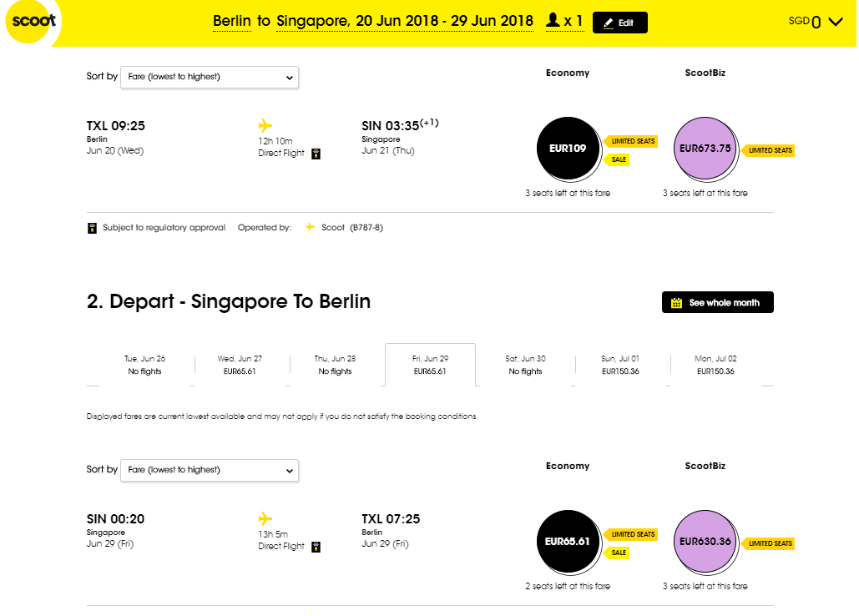Image resolution: width=859 pixels, height=616 pixels.
Task: Change destination and dates Singapore 20 Jun 2018
Action: [405, 21]
